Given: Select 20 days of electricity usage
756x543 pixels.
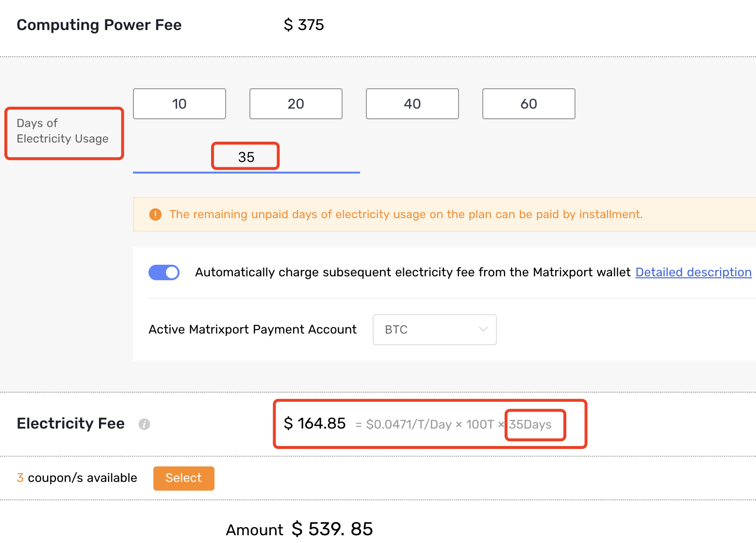Looking at the screenshot, I should tap(296, 104).
